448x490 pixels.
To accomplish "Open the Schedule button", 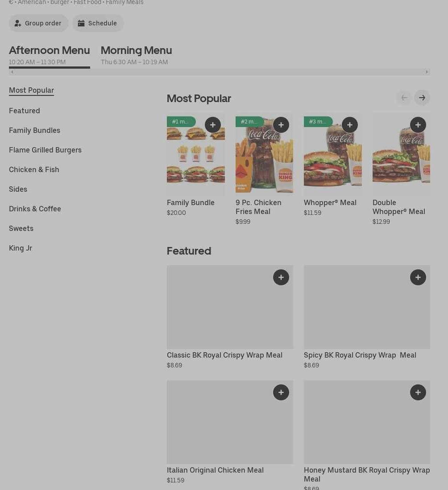I will click(98, 23).
